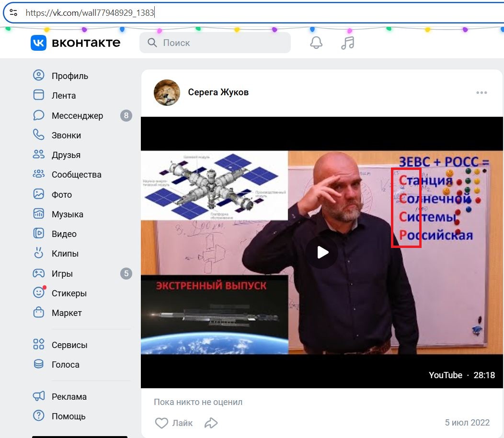Open Messenger from the sidebar
504x438 pixels.
pyautogui.click(x=77, y=116)
